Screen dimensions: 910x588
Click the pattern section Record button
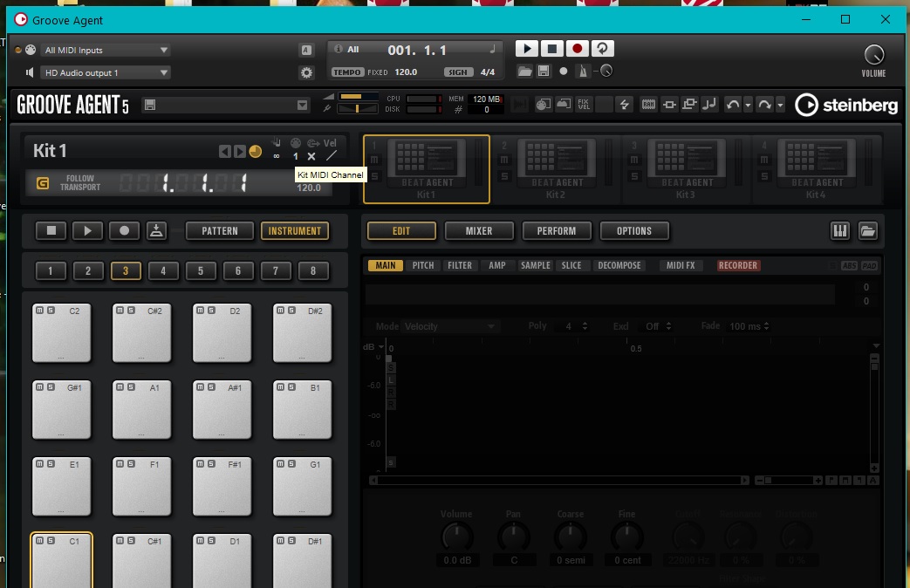(124, 230)
